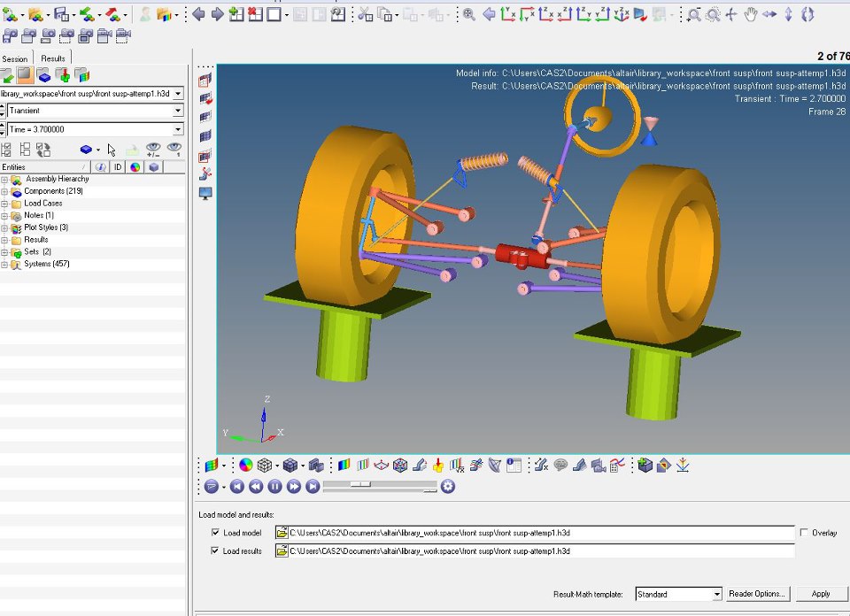Image resolution: width=850 pixels, height=616 pixels.
Task: Select the Results browser tab
Action: click(x=53, y=58)
